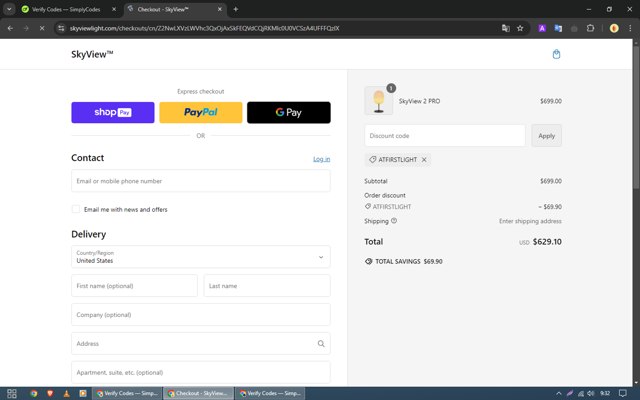Open the Chrome profile avatar
Viewport: 640px width, 400px height.
pyautogui.click(x=614, y=28)
